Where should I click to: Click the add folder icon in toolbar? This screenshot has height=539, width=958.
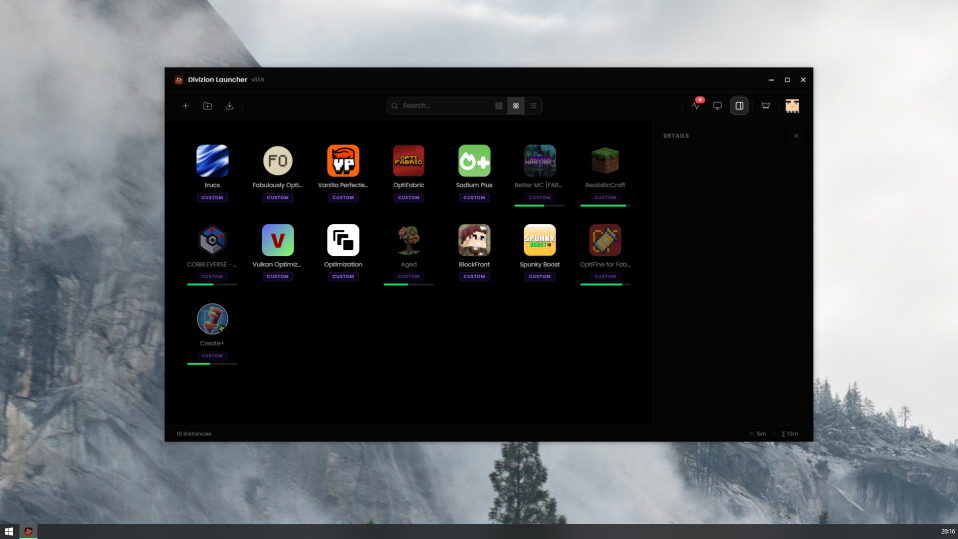(x=207, y=106)
